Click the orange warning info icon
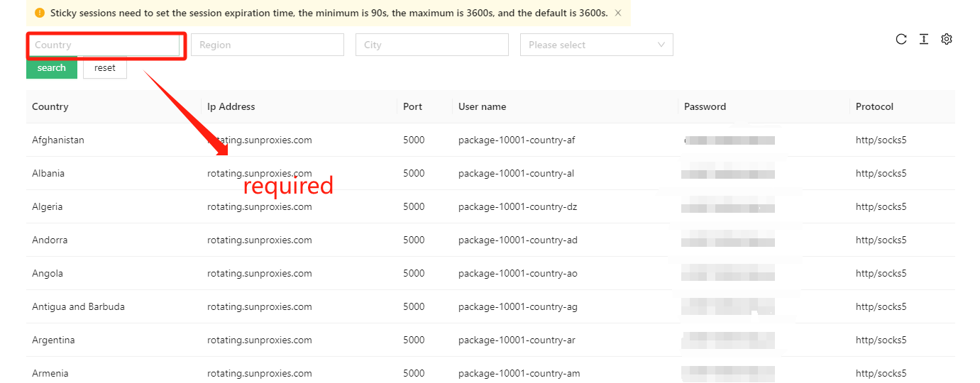This screenshot has width=980, height=383. coord(40,13)
